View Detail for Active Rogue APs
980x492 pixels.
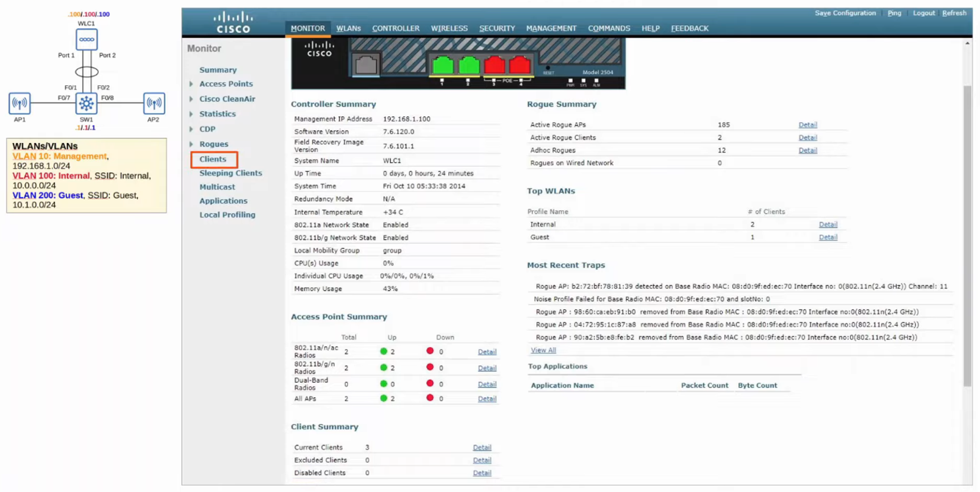(x=808, y=125)
